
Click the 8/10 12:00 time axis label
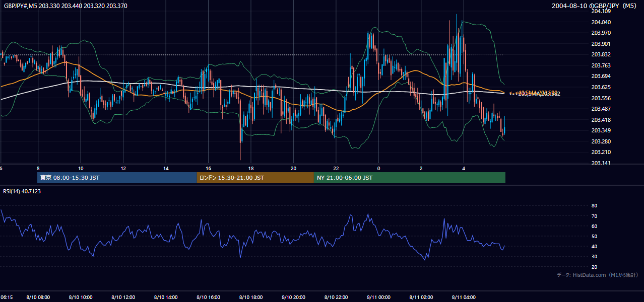point(123,297)
